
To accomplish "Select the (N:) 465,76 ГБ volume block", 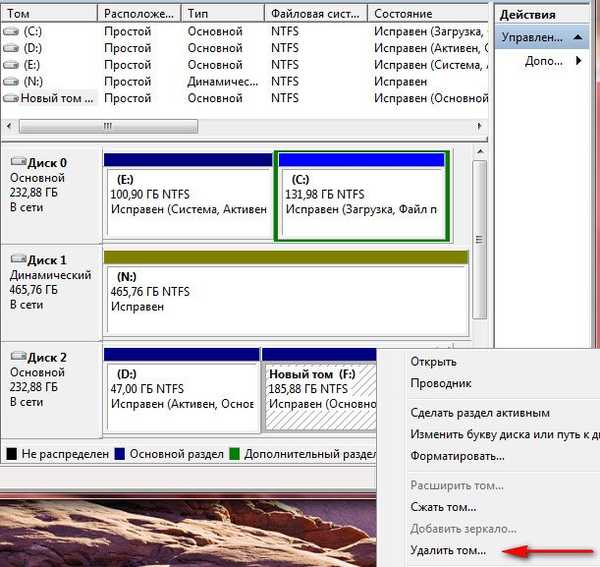I will (286, 293).
